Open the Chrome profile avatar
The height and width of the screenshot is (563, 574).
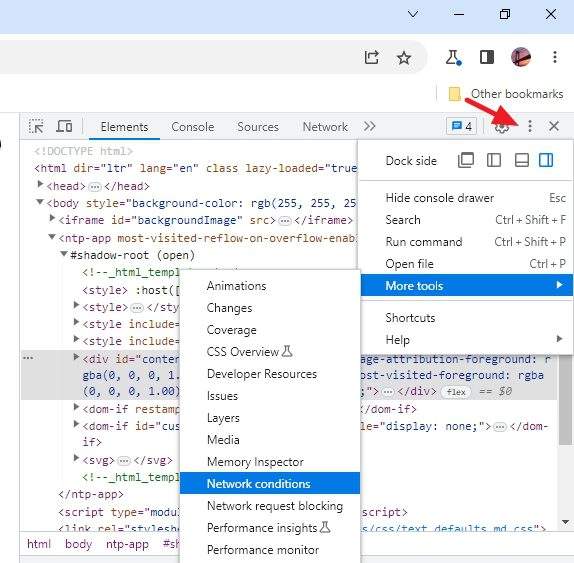pos(521,57)
